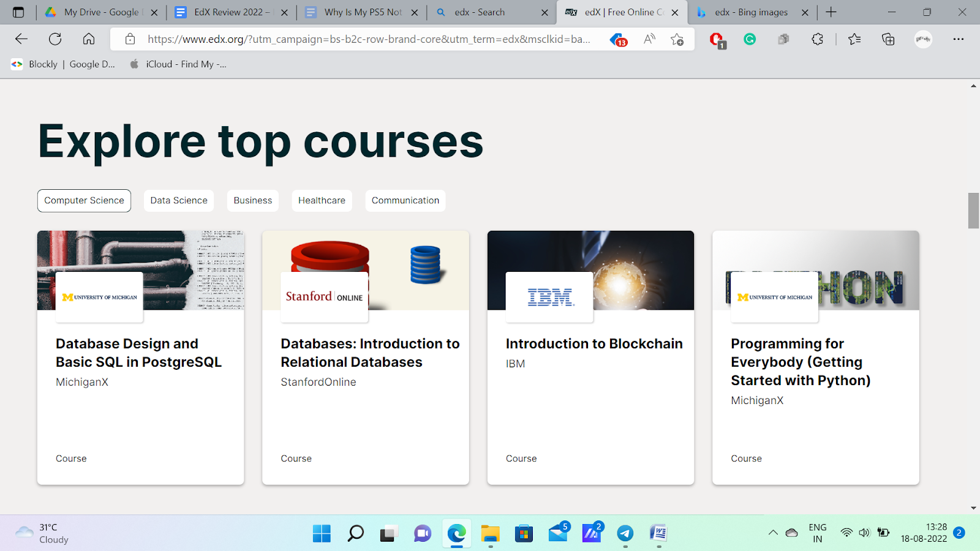980x551 pixels.
Task: Select the Business category
Action: 253,201
